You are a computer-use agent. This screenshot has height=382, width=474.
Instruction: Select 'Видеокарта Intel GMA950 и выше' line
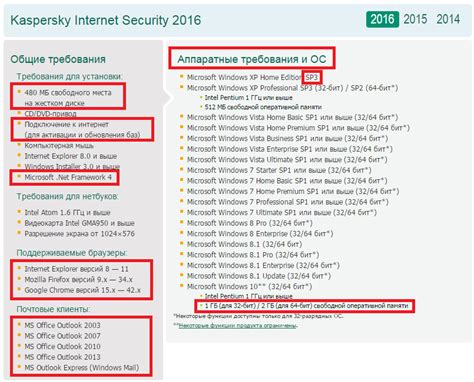pos(79,223)
